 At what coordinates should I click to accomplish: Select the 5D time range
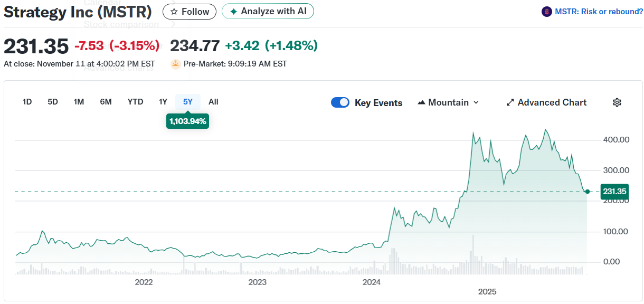coord(53,102)
